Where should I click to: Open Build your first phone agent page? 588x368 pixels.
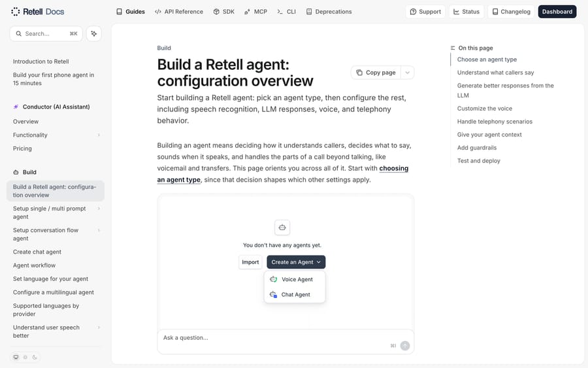54,79
